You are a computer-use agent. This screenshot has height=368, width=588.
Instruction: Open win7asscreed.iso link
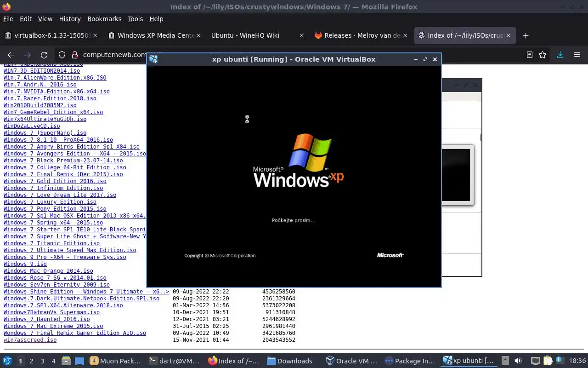(30, 340)
